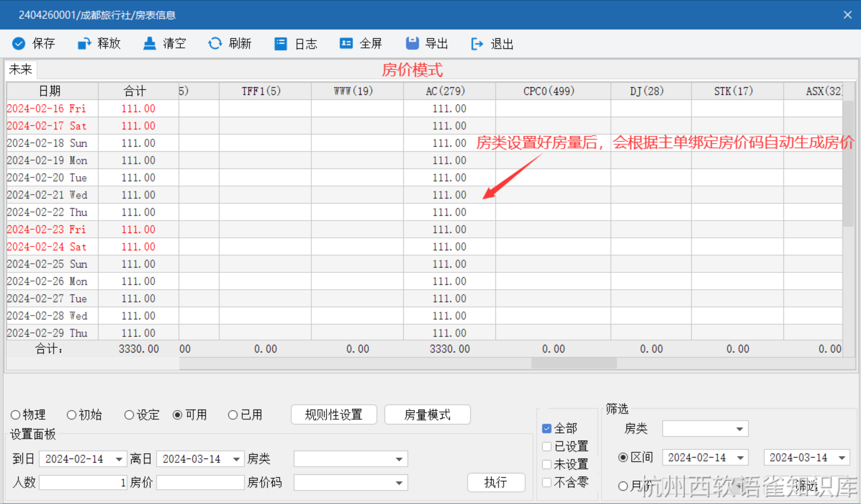Click the WWW(19) column header

pyautogui.click(x=357, y=91)
